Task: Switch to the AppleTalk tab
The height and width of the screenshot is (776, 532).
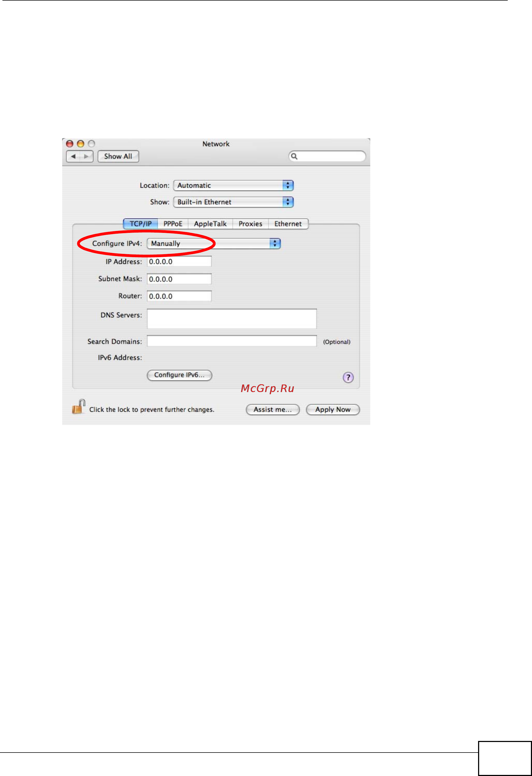Action: pyautogui.click(x=210, y=224)
